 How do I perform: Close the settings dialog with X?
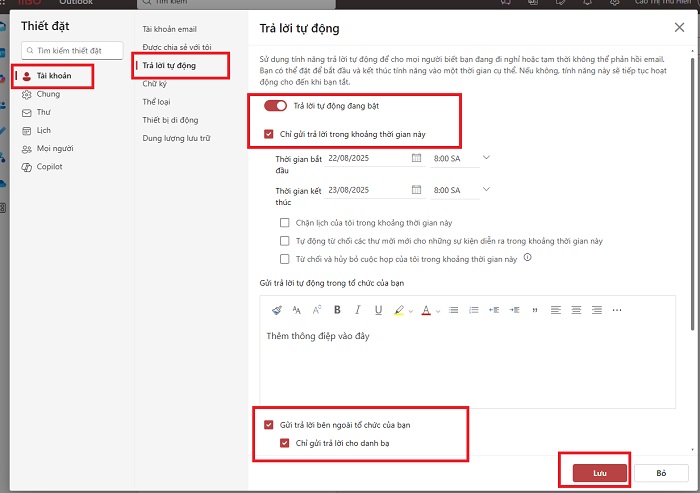click(x=679, y=27)
